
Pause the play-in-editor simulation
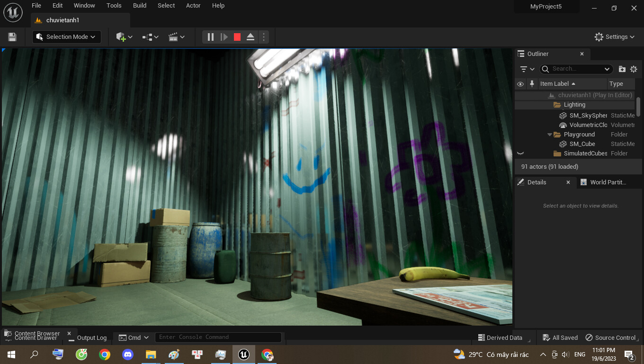pos(211,37)
